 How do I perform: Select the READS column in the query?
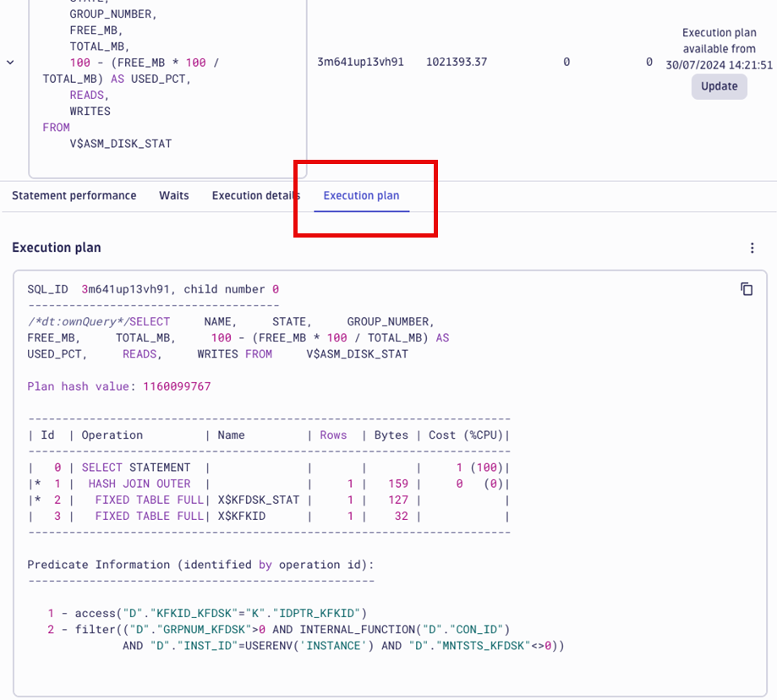pos(87,95)
